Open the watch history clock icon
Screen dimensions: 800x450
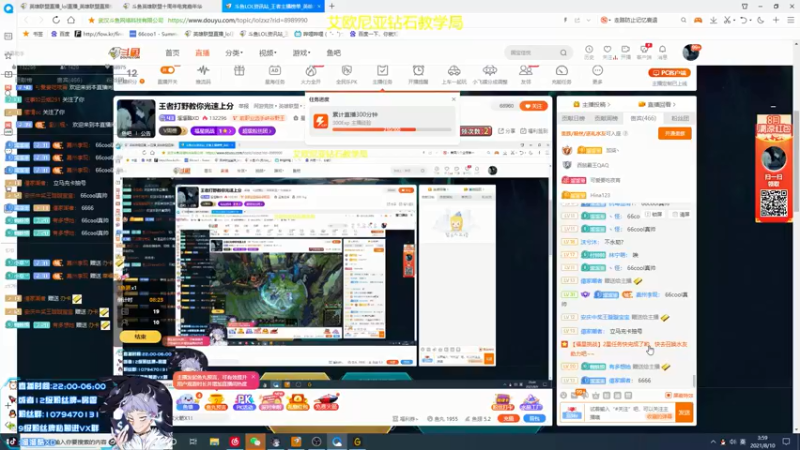coord(589,49)
